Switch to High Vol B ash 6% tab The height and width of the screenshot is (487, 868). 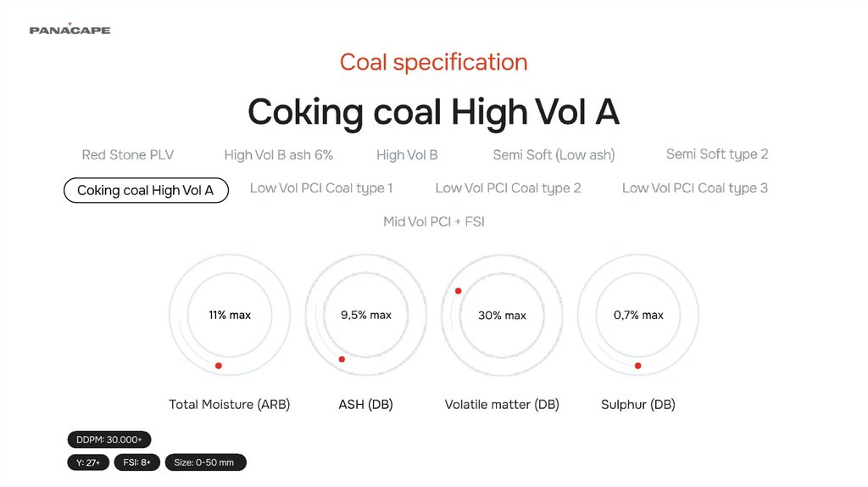[x=278, y=154]
